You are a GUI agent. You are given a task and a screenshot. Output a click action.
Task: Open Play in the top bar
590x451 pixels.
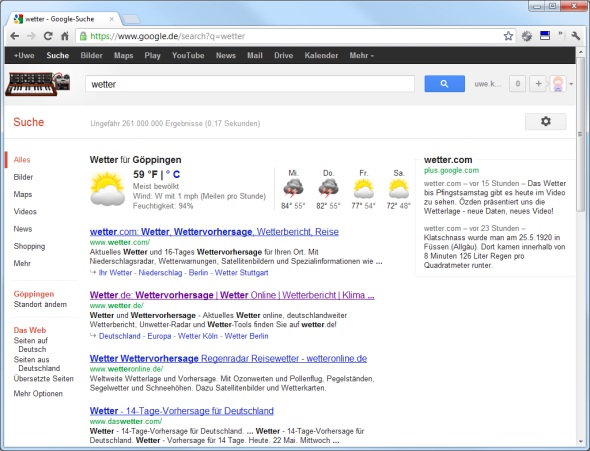[x=152, y=55]
